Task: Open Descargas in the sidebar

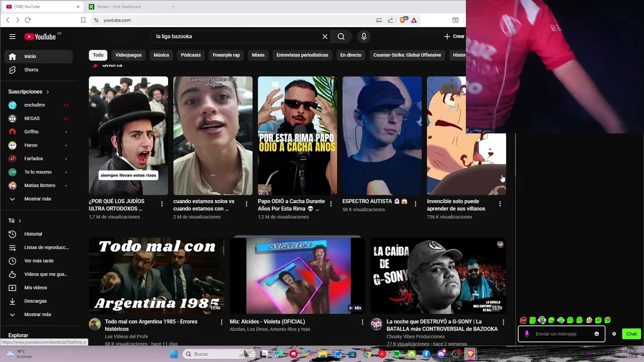Action: 38,301
